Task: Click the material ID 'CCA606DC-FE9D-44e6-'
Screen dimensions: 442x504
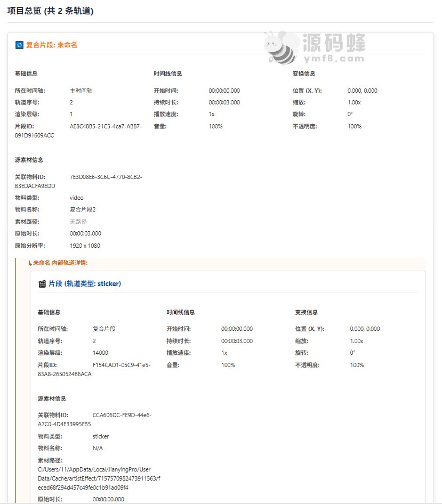Action: pos(122,415)
